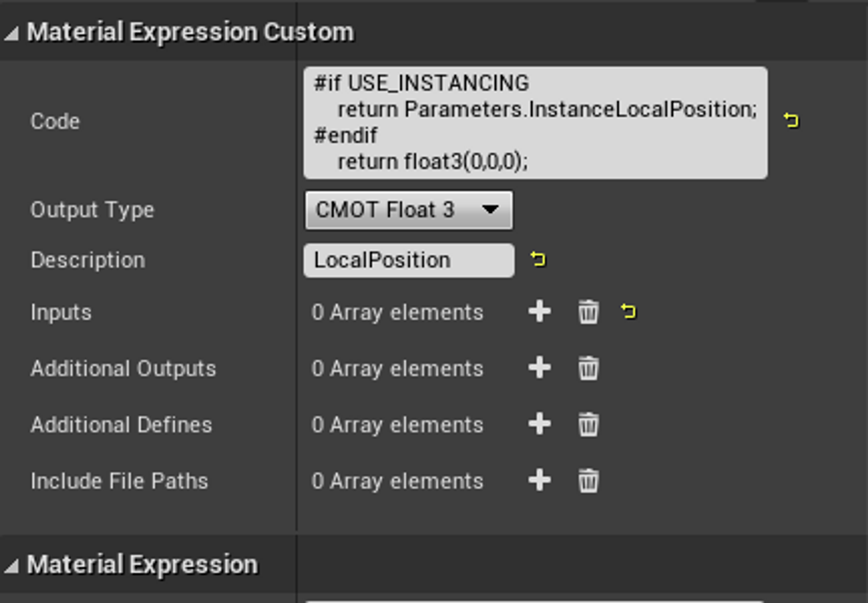
Task: Select the Include File Paths label
Action: click(x=119, y=481)
